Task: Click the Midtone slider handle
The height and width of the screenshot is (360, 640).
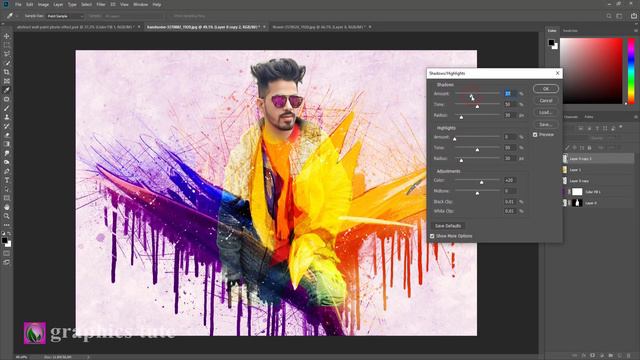Action: pos(477,193)
